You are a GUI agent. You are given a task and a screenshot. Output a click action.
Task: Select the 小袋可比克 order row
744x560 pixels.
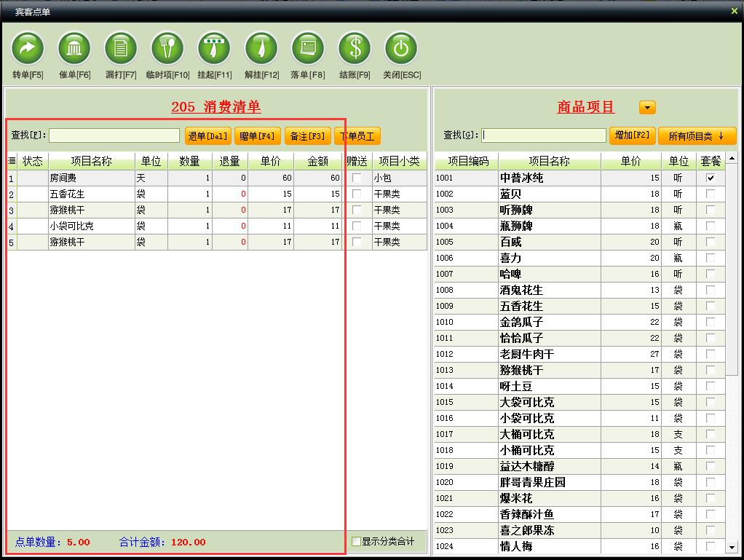217,226
